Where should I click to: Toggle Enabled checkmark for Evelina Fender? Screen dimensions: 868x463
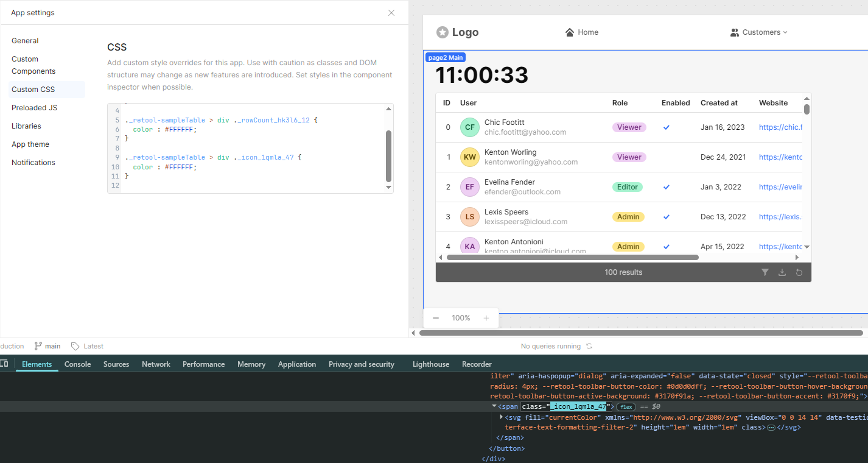point(667,187)
